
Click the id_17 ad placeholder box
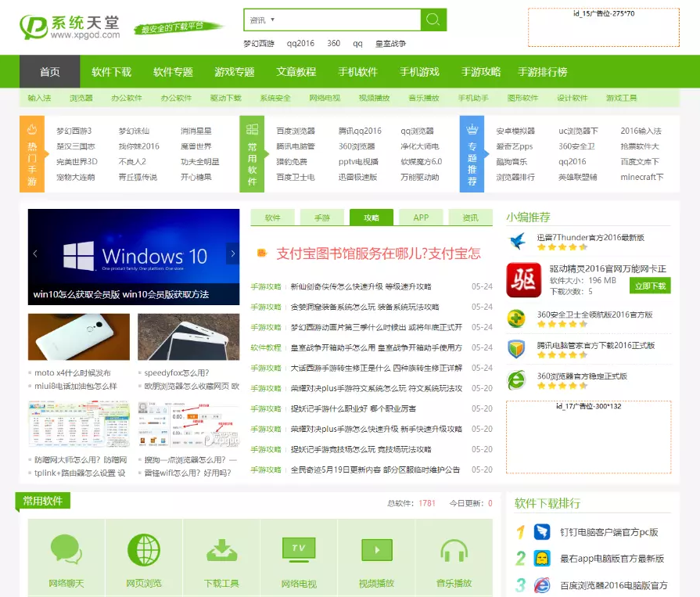pos(588,437)
